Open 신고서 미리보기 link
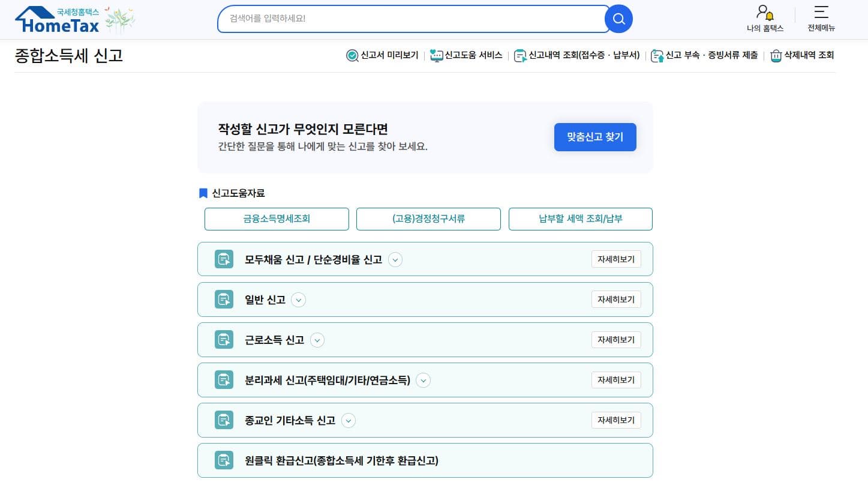The image size is (868, 485). (x=389, y=55)
